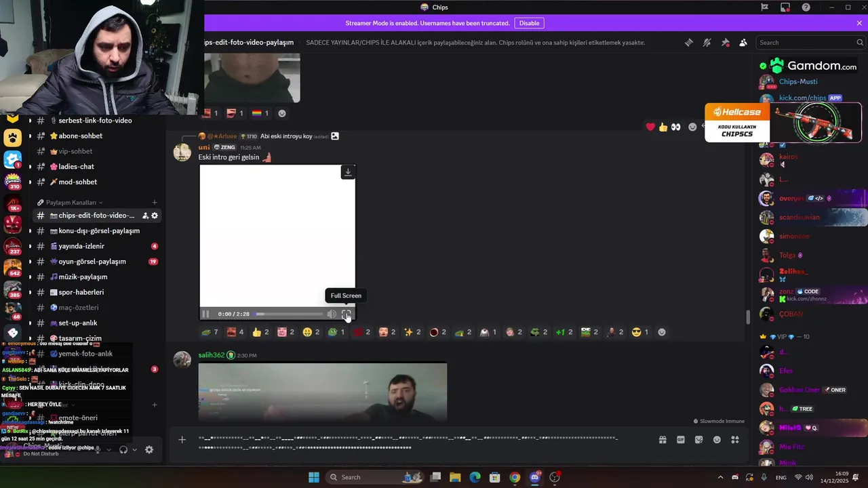868x488 pixels.
Task: Open the yellow paw server icon
Action: (x=12, y=138)
